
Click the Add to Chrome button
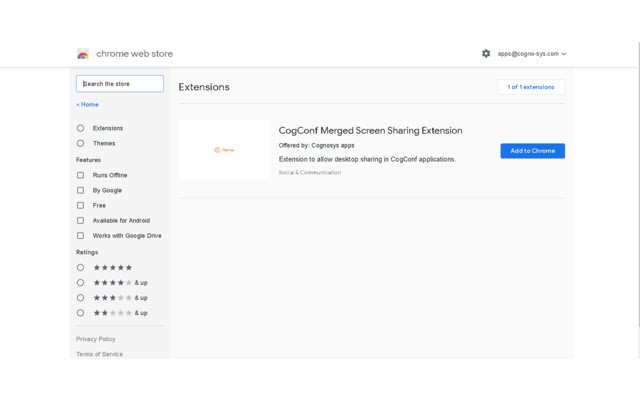pos(533,151)
